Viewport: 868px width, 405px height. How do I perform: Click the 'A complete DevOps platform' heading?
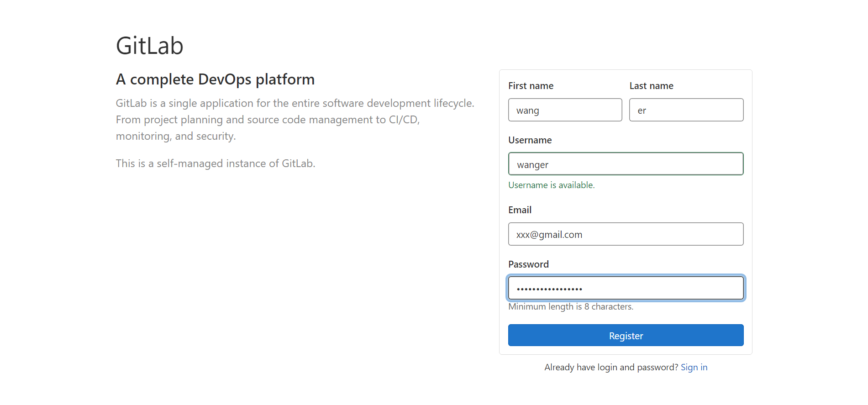(x=215, y=79)
